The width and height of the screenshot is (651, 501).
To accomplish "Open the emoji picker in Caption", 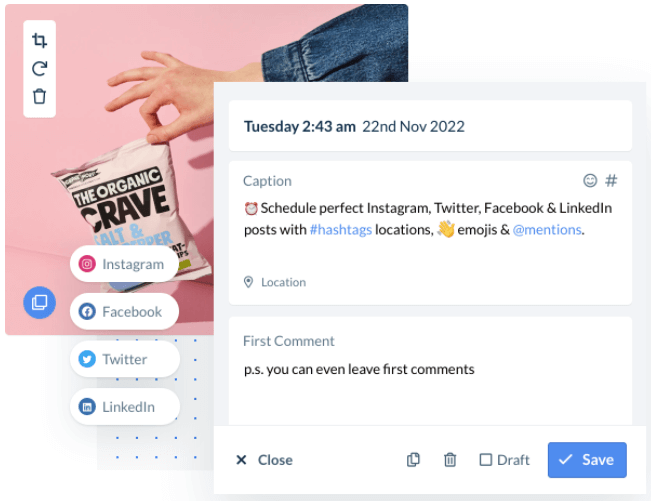I will click(x=590, y=181).
